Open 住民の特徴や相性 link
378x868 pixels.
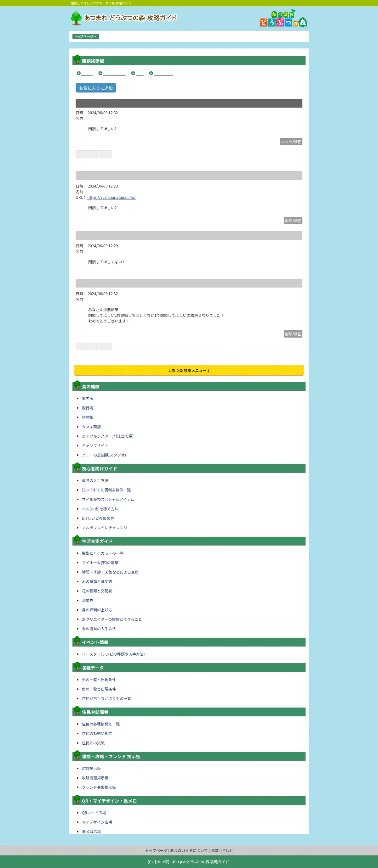[97, 734]
